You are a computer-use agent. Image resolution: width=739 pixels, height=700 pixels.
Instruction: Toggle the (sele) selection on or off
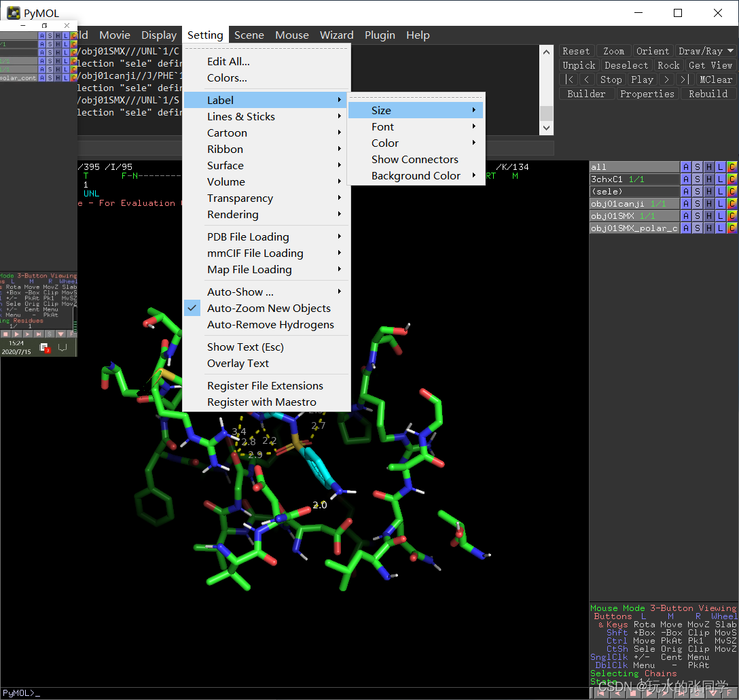[634, 192]
